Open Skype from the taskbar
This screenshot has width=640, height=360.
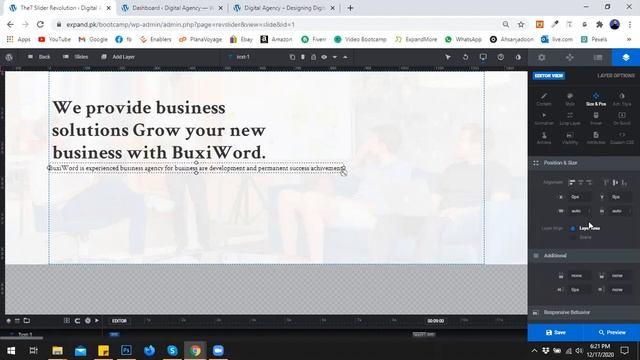pos(172,351)
